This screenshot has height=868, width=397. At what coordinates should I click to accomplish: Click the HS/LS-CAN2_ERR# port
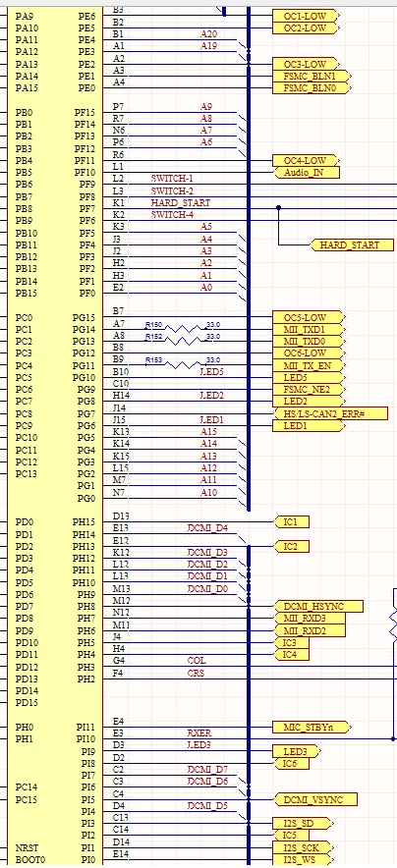[331, 413]
